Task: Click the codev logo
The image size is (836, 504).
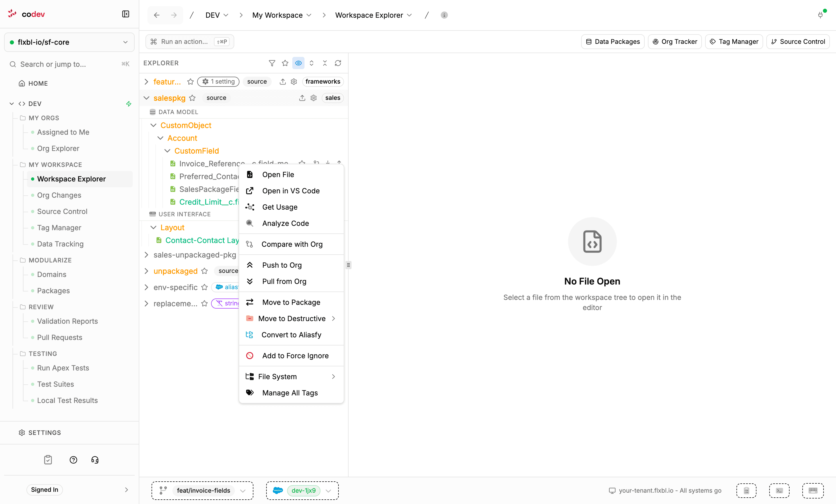Action: (x=26, y=14)
